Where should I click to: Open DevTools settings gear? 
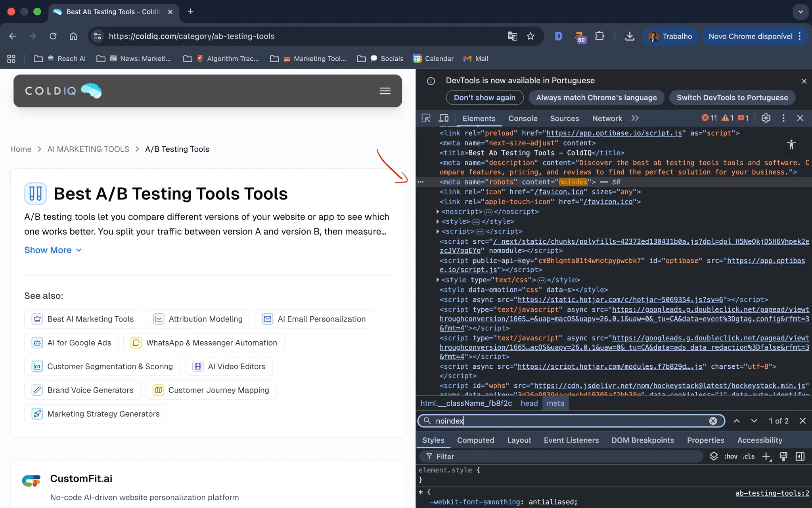[x=766, y=118]
